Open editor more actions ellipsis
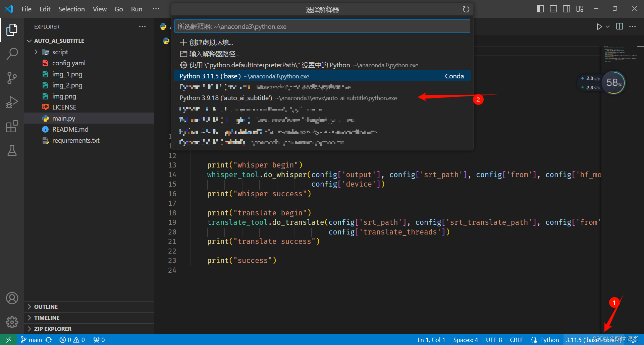This screenshot has height=345, width=644. click(632, 26)
